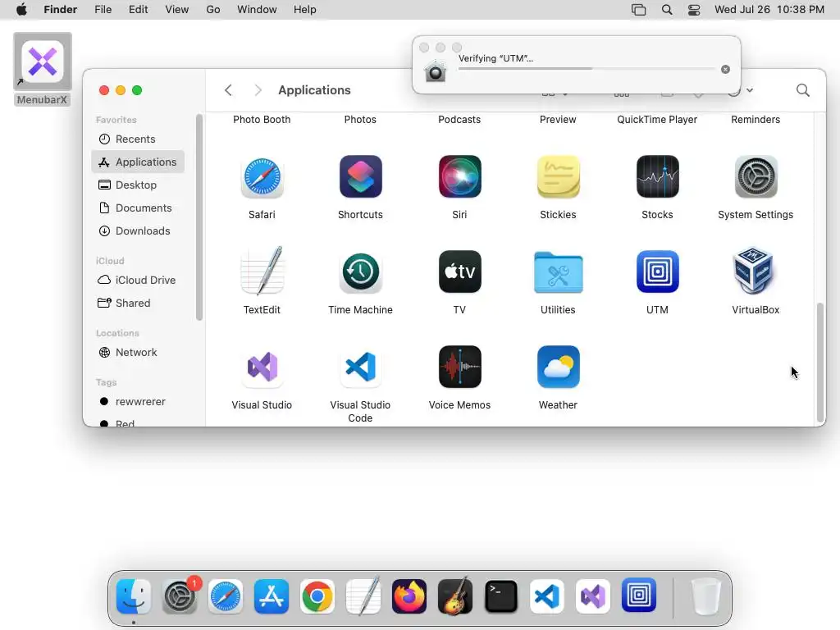Open the Stocks app icon
Viewport: 840px width, 630px height.
pyautogui.click(x=657, y=177)
